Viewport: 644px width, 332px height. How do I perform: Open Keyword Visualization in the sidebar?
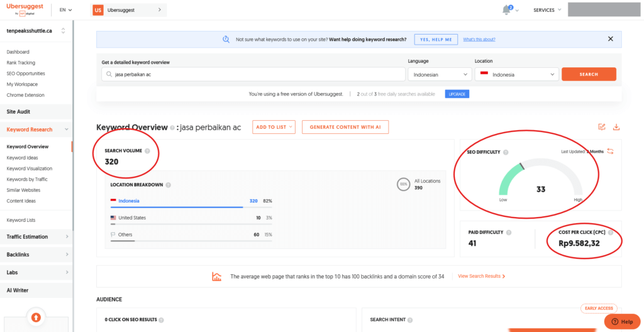pos(30,169)
